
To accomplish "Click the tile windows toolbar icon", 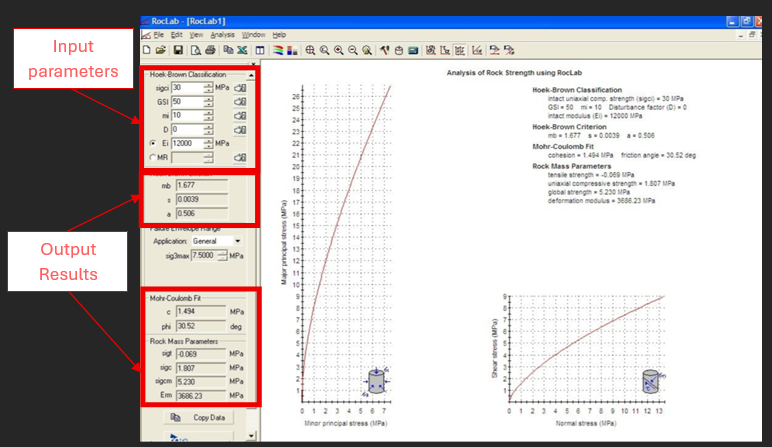I will pos(260,50).
